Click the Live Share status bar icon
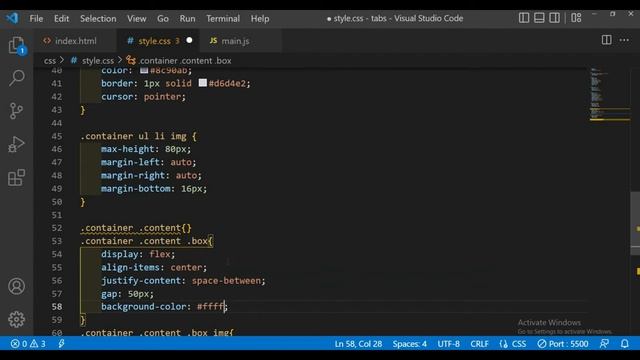Screen dimensions: 640x360 pos(61,344)
